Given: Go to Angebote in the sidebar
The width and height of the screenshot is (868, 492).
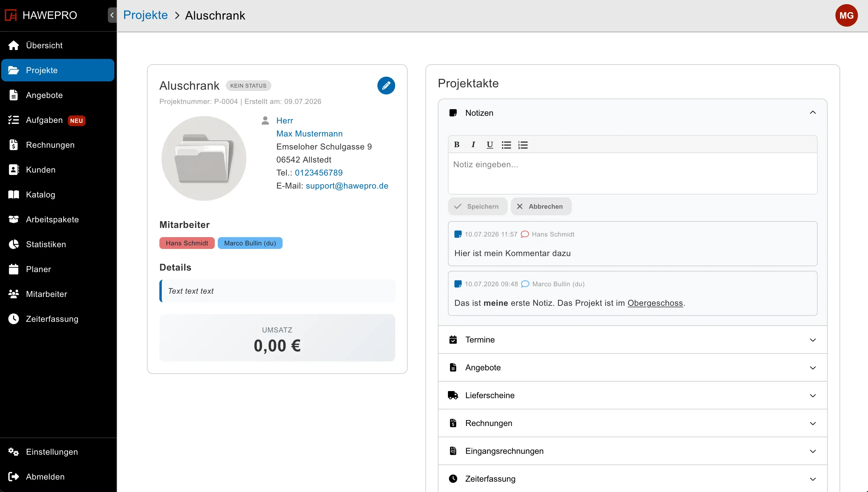Looking at the screenshot, I should 58,95.
